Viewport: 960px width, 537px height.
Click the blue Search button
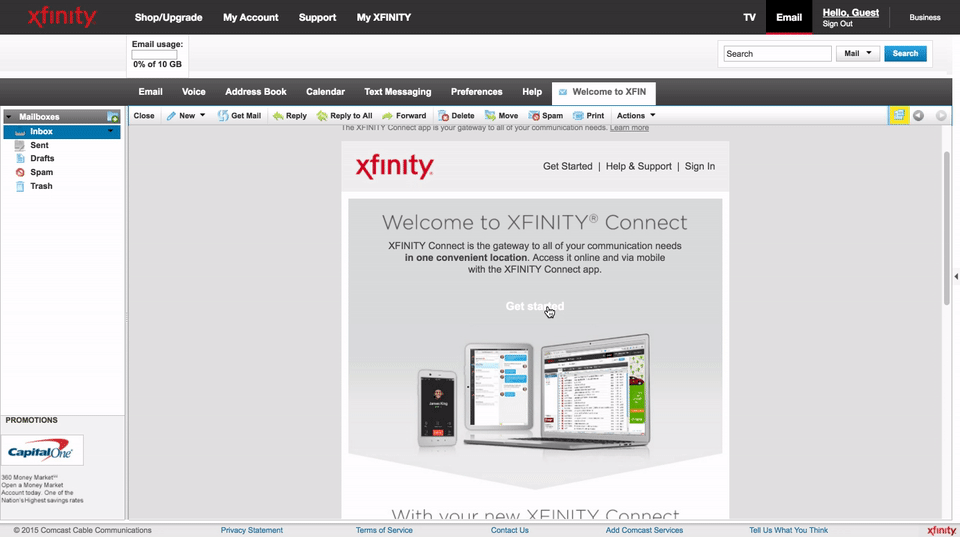click(905, 53)
